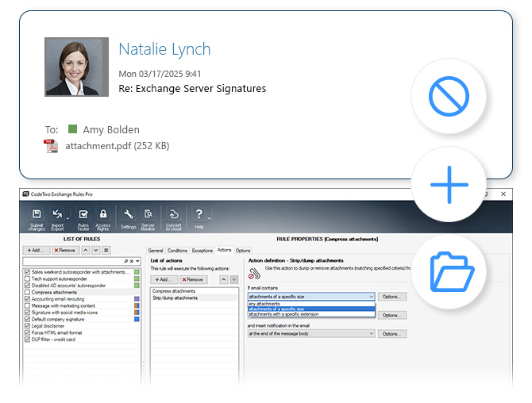Screen dimensions: 532x403
Task: Click the CodeTwo app icon in the title bar
Action: [x=25, y=194]
